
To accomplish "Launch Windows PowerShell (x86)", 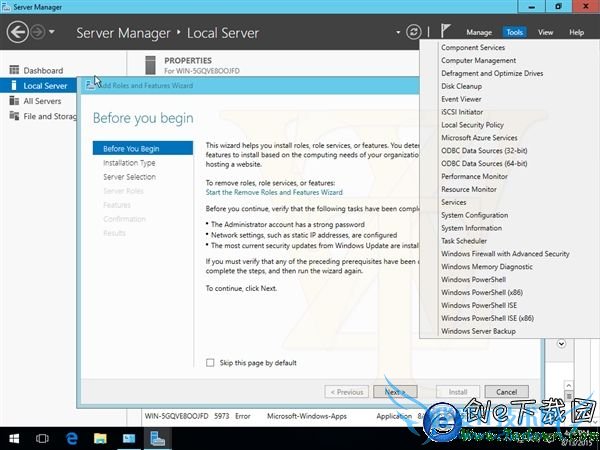I will (x=482, y=292).
